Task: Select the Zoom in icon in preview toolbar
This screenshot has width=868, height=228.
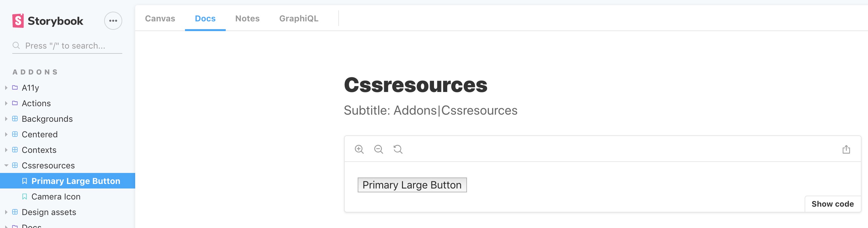Action: pos(359,149)
